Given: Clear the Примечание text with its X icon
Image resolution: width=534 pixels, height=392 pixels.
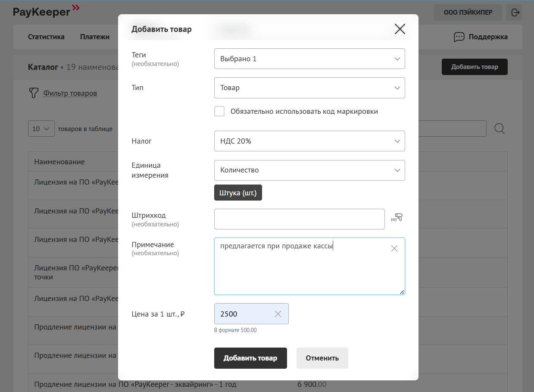Looking at the screenshot, I should tap(394, 248).
